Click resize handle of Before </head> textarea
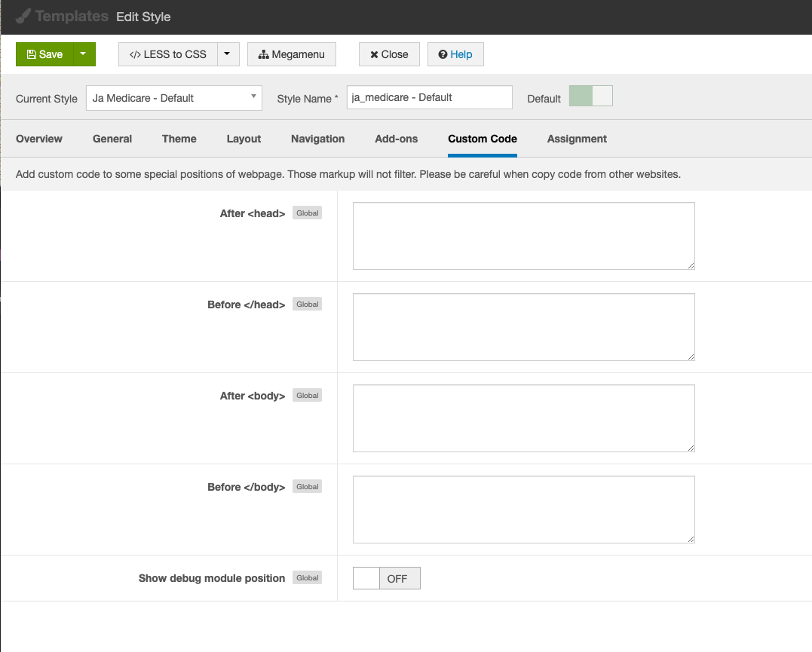The height and width of the screenshot is (652, 812). tap(691, 357)
